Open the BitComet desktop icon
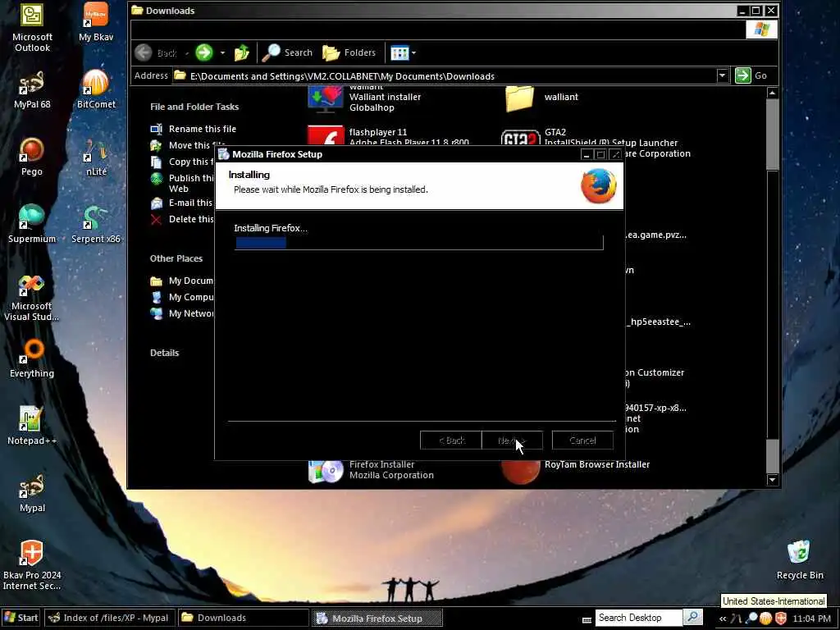The width and height of the screenshot is (840, 630). coord(96,89)
